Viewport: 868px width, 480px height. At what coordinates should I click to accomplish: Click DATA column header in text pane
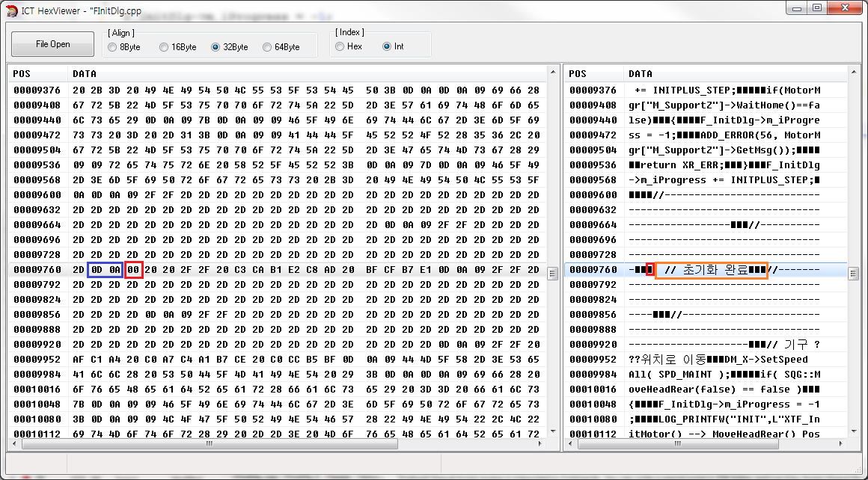coord(641,74)
